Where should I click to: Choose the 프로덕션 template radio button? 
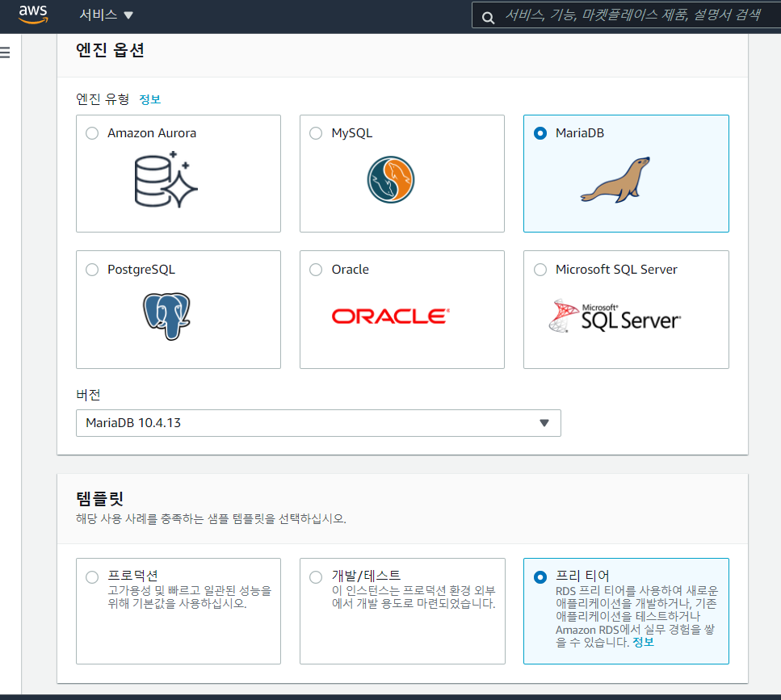(92, 577)
